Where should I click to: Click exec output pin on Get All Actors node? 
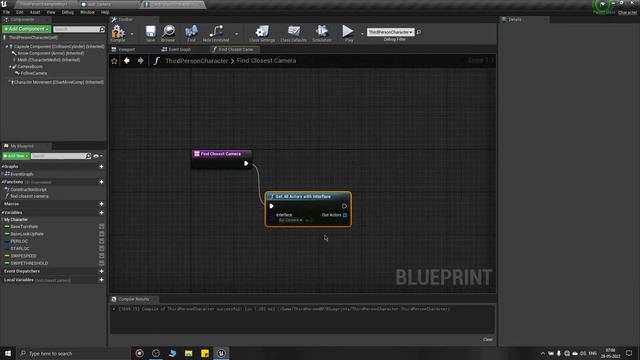pos(344,206)
